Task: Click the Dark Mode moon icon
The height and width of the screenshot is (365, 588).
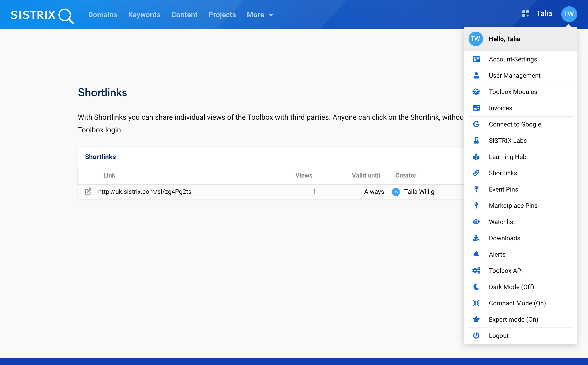Action: 476,287
